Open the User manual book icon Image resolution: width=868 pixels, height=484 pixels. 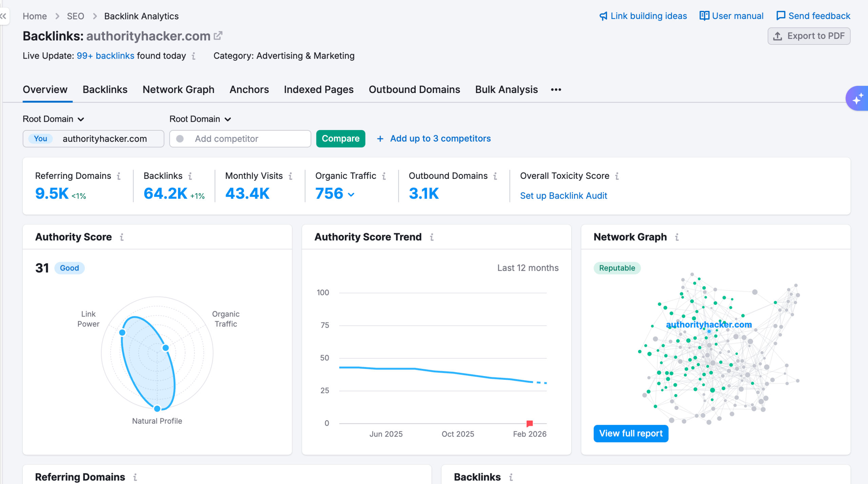[704, 16]
